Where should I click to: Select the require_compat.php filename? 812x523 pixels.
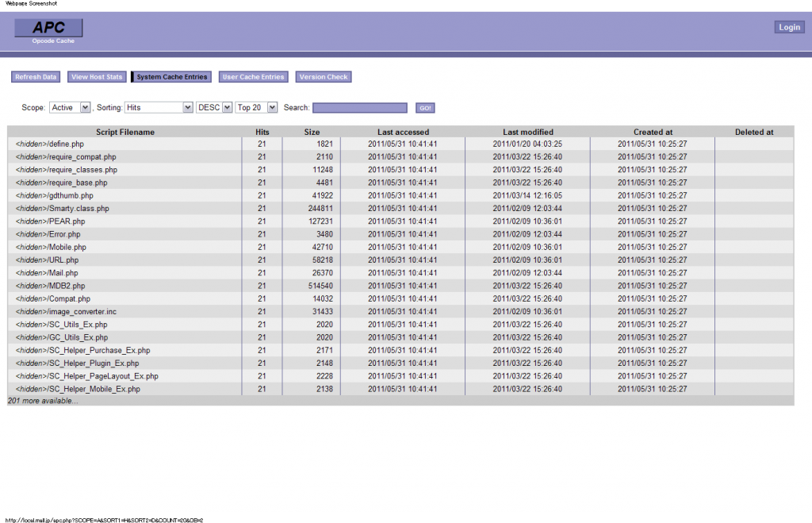66,156
